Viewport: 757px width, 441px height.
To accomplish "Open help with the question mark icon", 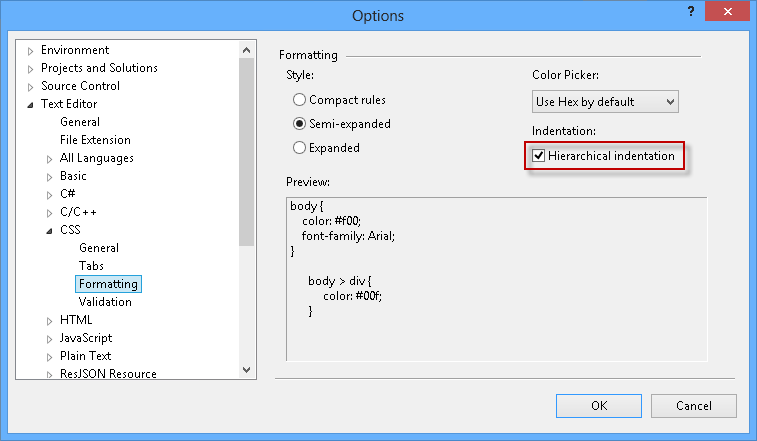I will 690,10.
